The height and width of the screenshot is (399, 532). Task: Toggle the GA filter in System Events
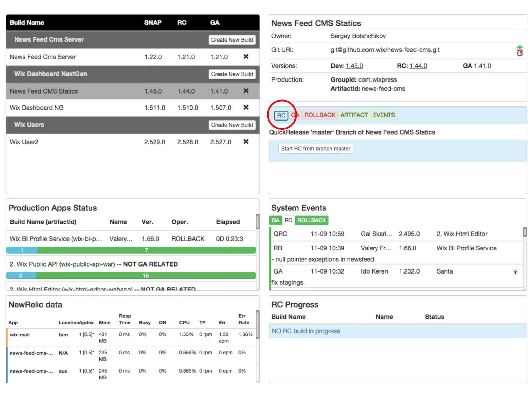pos(275,220)
